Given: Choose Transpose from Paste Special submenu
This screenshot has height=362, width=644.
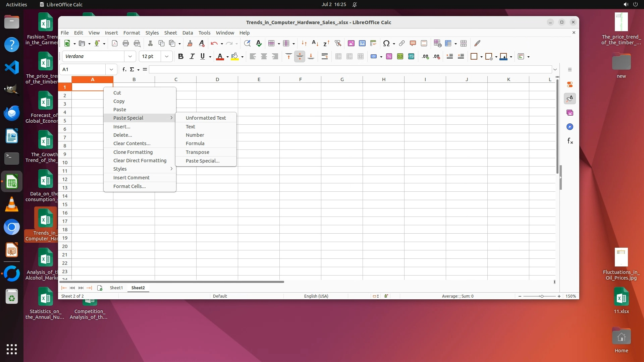Looking at the screenshot, I should (198, 152).
